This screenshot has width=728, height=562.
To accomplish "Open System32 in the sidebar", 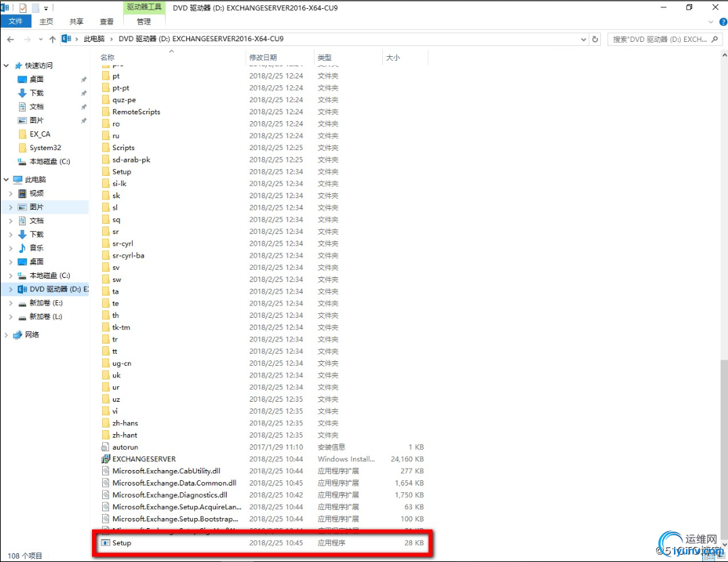I will coord(45,147).
